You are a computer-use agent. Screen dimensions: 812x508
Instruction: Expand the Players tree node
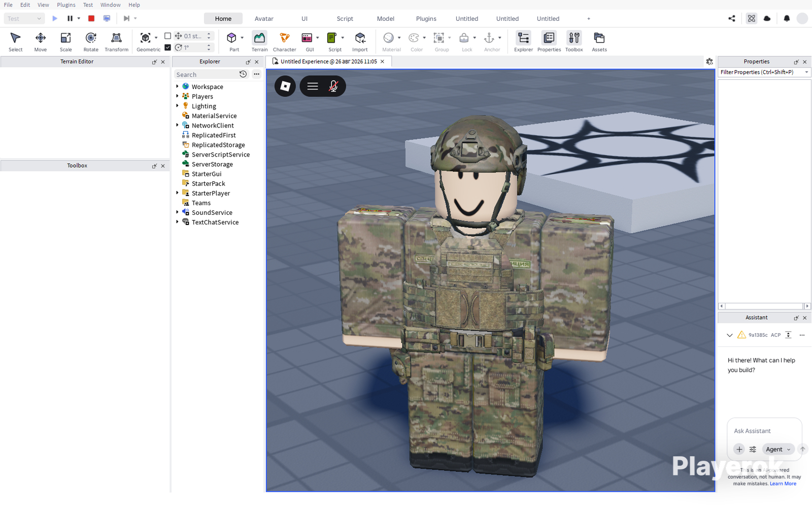coord(177,96)
